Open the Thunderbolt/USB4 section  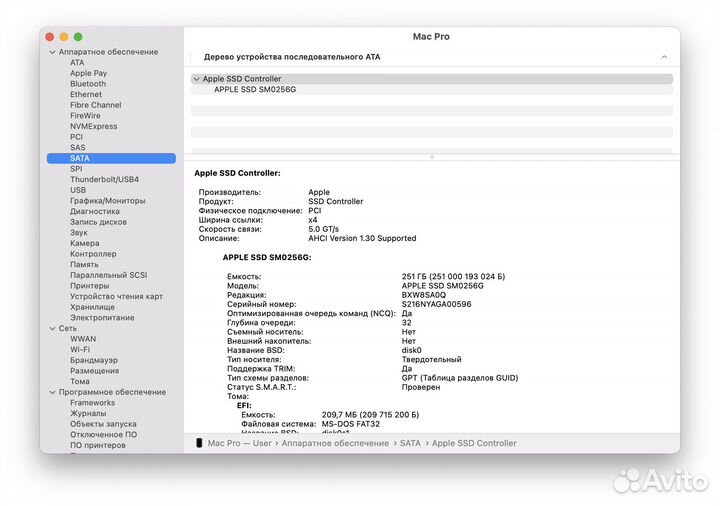click(x=104, y=179)
